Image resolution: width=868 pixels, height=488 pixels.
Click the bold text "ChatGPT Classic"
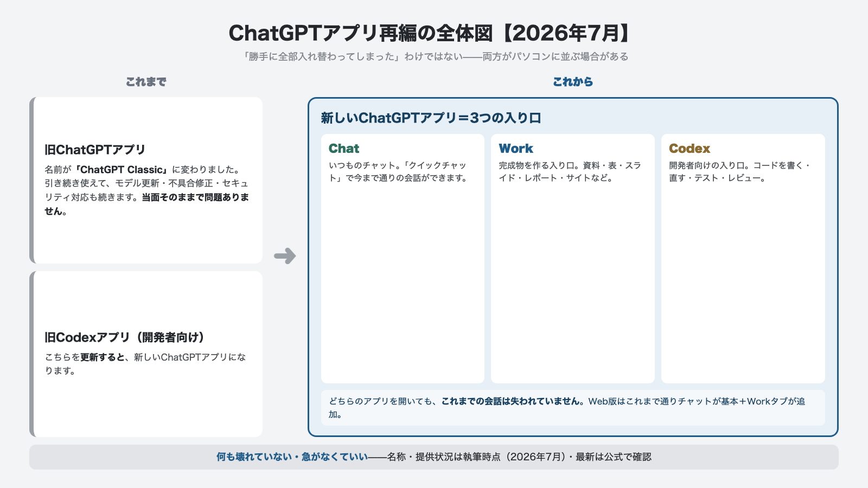pyautogui.click(x=122, y=170)
